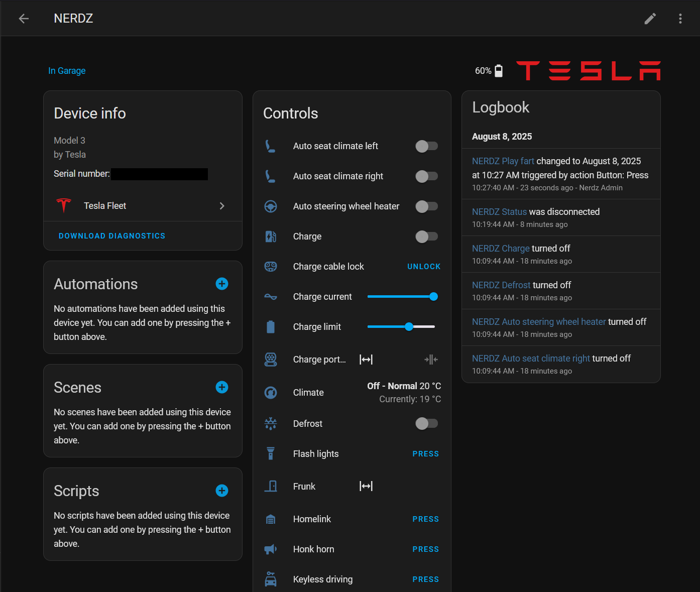Select the steering wheel heater icon
This screenshot has width=700, height=592.
pyautogui.click(x=271, y=206)
